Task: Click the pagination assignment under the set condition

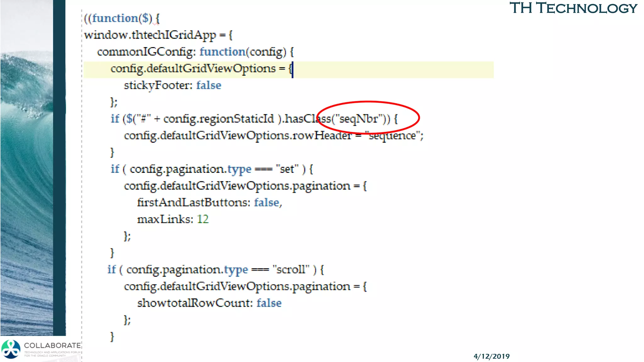Action: pos(245,186)
